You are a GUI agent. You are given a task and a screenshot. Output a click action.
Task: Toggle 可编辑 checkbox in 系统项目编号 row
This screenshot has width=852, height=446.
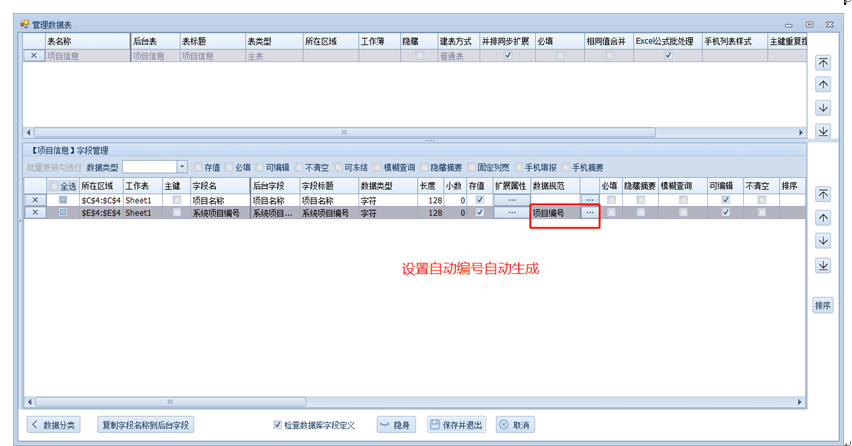(726, 213)
